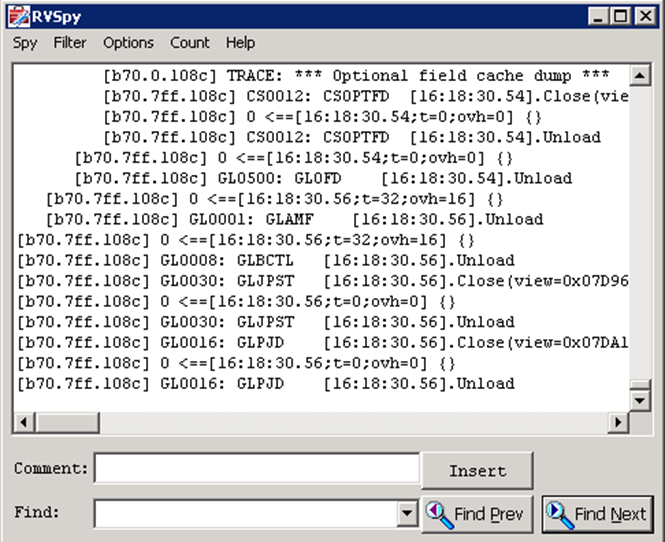Select the 'GL0016: GLPJD [16:18:30.56].Unload' line
The height and width of the screenshot is (542, 665).
(x=265, y=384)
